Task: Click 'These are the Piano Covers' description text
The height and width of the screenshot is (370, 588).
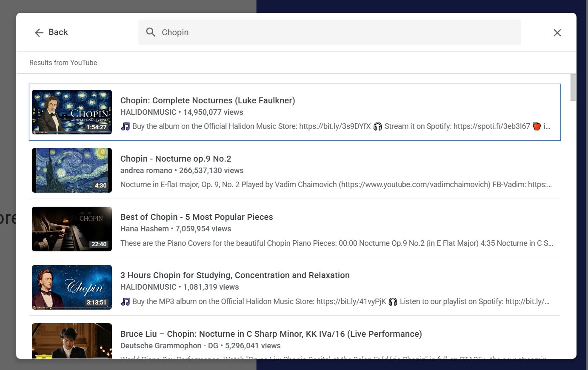Action: pos(337,243)
